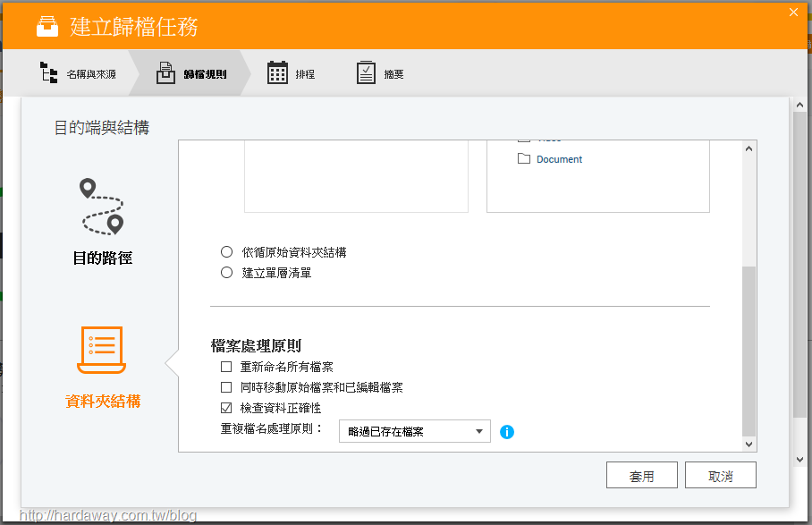Click the name and source tree icon
812x525 pixels.
coord(48,72)
